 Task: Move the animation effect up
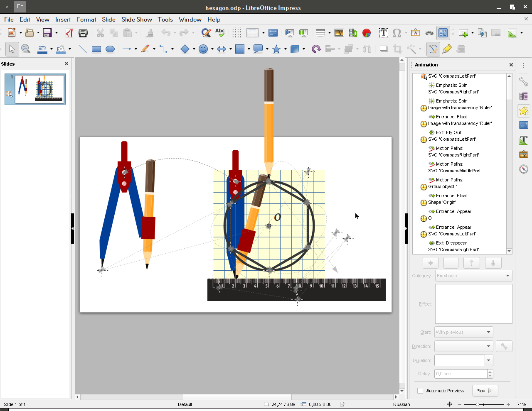coord(472,263)
